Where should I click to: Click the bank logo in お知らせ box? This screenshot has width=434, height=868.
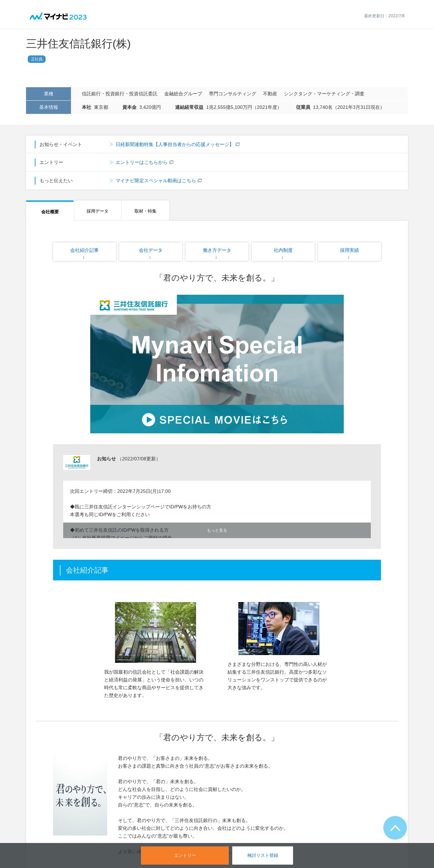coord(77,462)
